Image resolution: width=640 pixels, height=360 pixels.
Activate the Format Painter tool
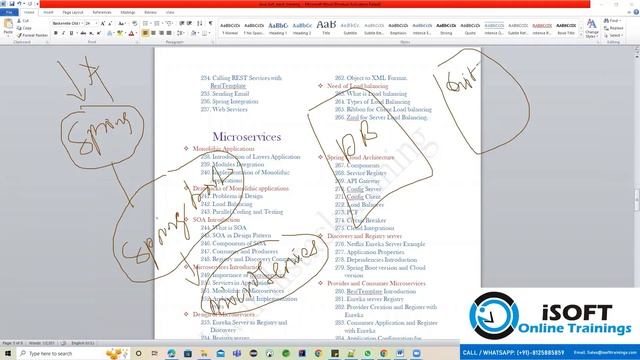[32, 35]
